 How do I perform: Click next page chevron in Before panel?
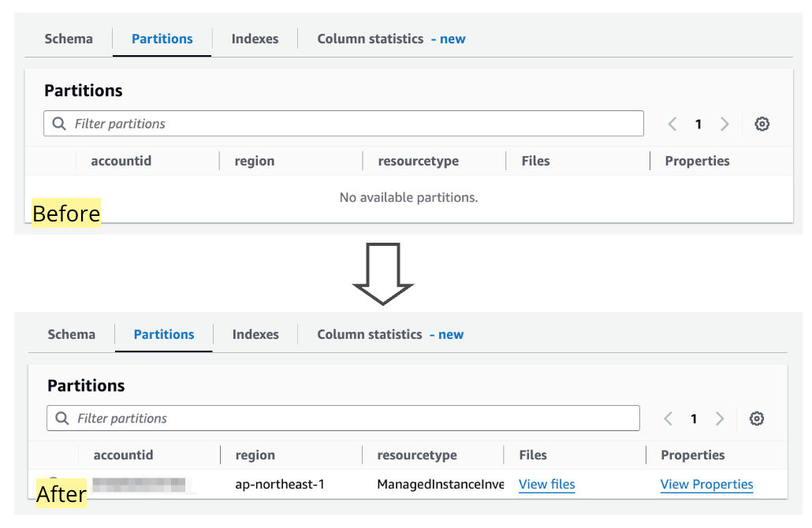click(724, 124)
